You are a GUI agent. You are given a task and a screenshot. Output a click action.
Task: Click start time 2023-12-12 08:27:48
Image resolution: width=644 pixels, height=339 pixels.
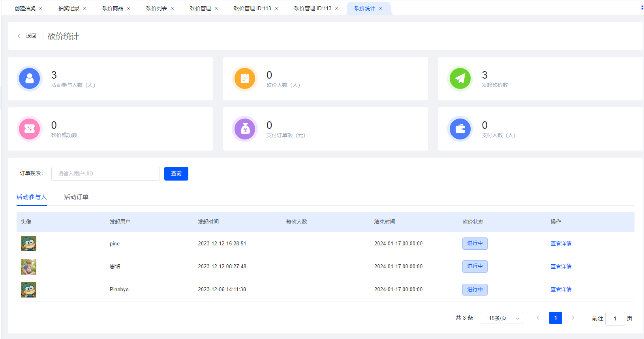pyautogui.click(x=222, y=266)
